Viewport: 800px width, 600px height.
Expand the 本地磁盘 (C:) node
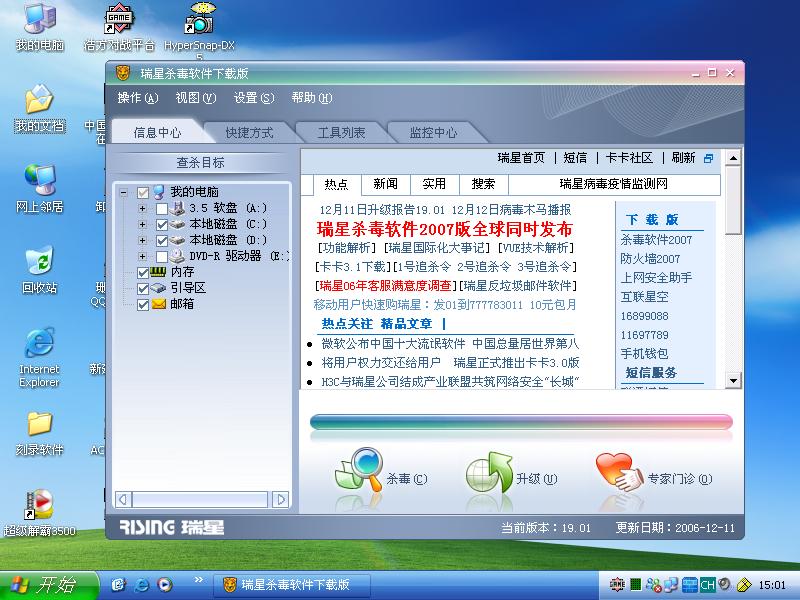click(142, 224)
